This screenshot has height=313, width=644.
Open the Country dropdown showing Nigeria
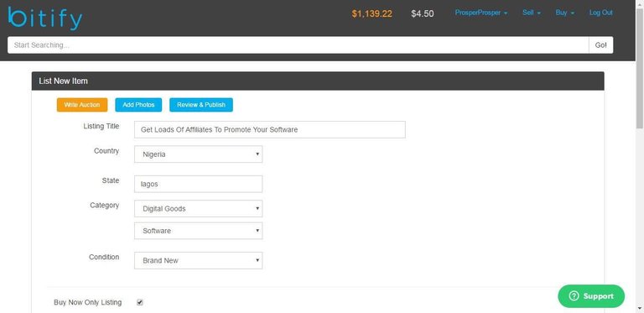(x=199, y=154)
